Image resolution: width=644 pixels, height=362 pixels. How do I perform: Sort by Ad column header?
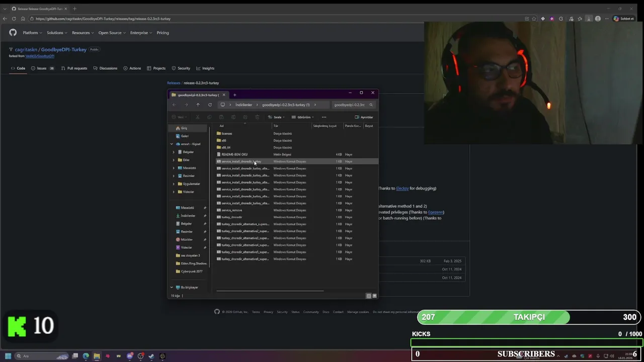click(244, 126)
